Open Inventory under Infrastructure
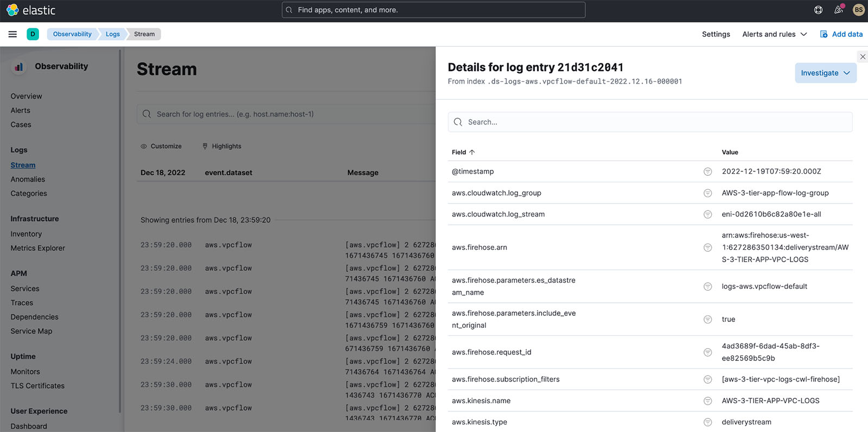Viewport: 868px width, 432px height. click(26, 234)
